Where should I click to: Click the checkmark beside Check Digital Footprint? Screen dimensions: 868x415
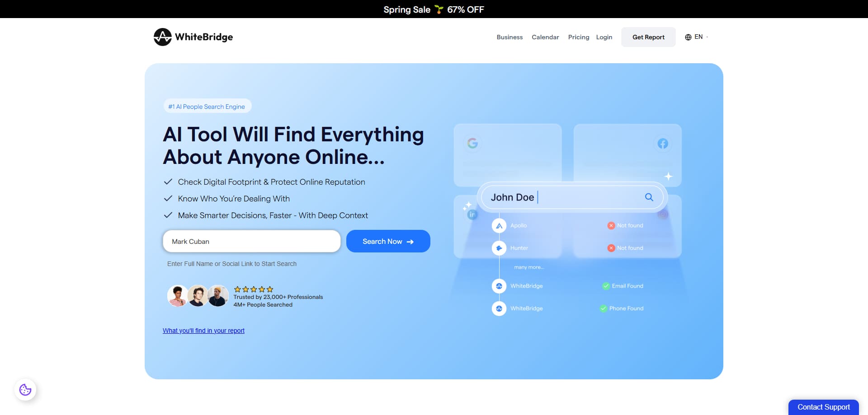click(x=168, y=182)
